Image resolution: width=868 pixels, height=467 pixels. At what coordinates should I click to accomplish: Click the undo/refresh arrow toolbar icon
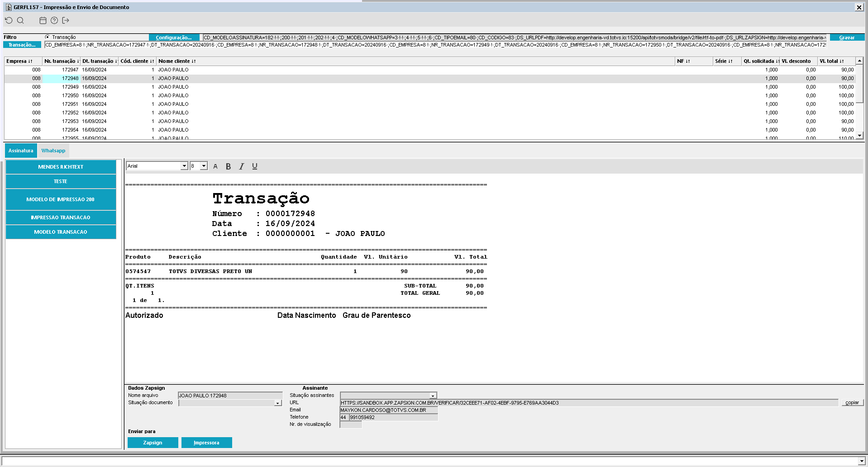coord(9,20)
